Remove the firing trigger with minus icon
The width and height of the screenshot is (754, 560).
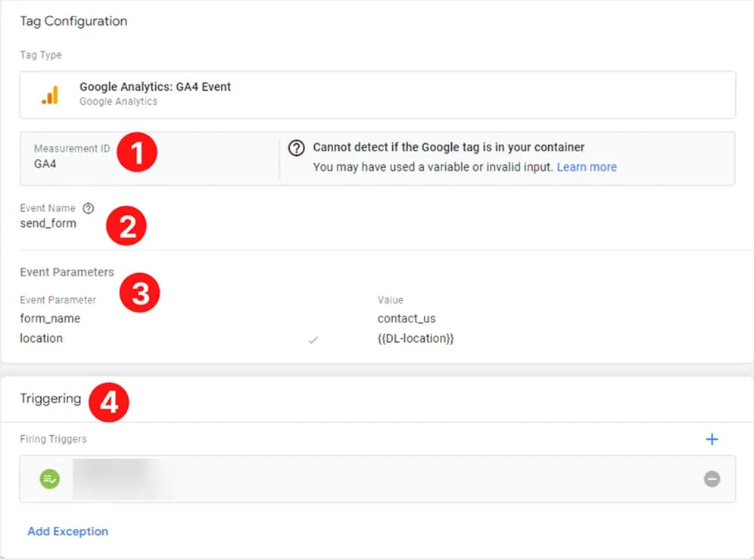tap(712, 479)
